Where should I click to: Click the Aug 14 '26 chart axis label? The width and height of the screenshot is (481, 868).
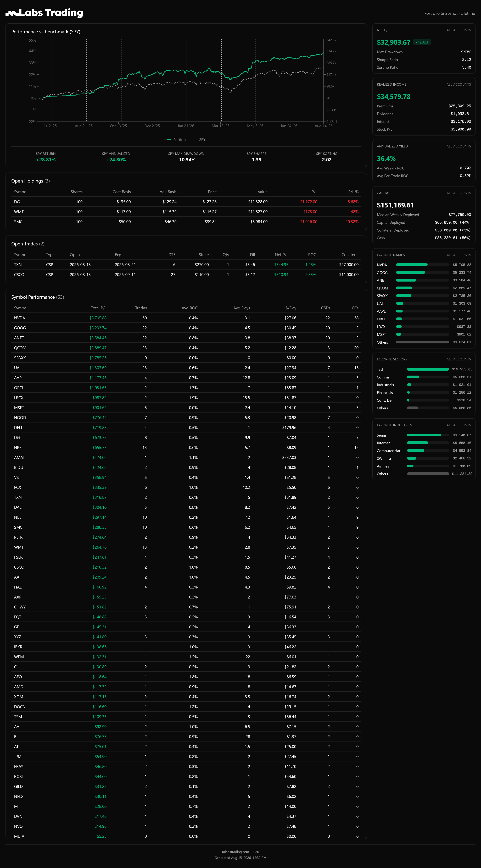(323, 126)
